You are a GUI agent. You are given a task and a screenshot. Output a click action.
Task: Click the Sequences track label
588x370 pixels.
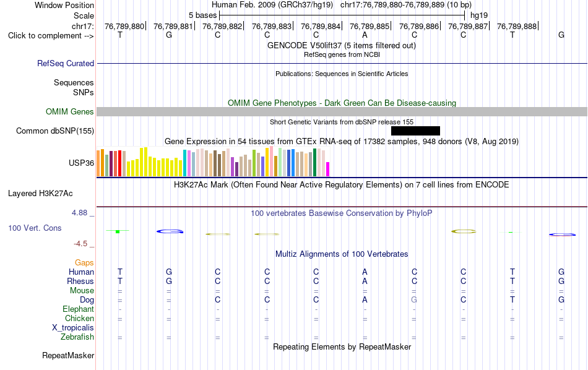(x=74, y=82)
